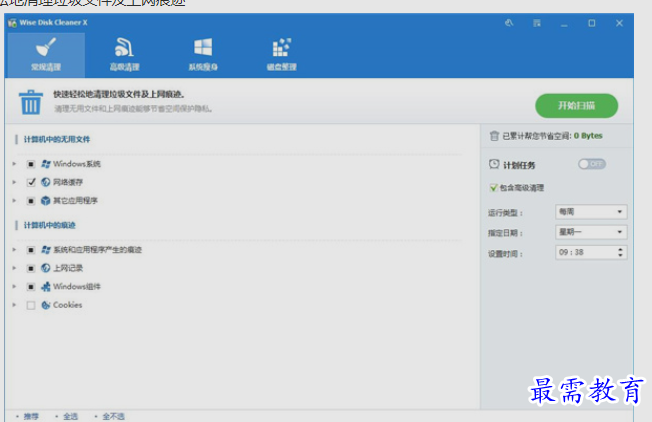Click the clock icon beside 计划任务

(494, 164)
